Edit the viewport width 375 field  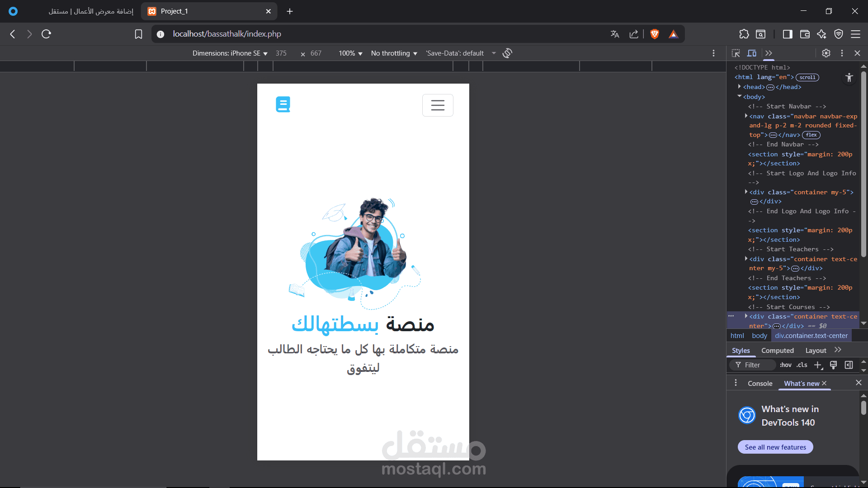pyautogui.click(x=281, y=53)
